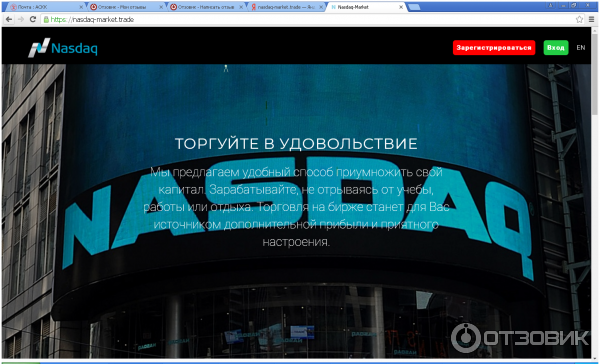
Task: Click the green Вход login button
Action: (x=556, y=48)
